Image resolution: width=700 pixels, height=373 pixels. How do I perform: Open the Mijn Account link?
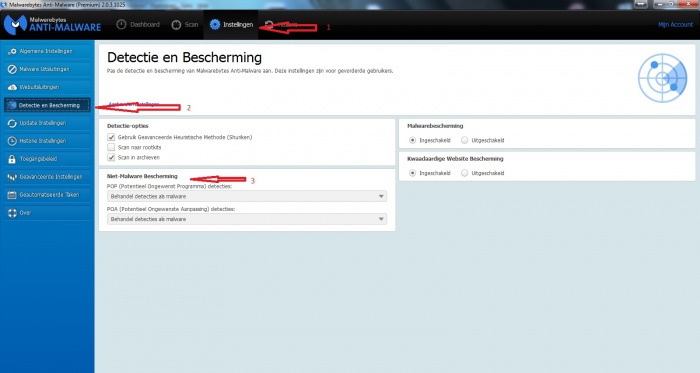point(675,25)
